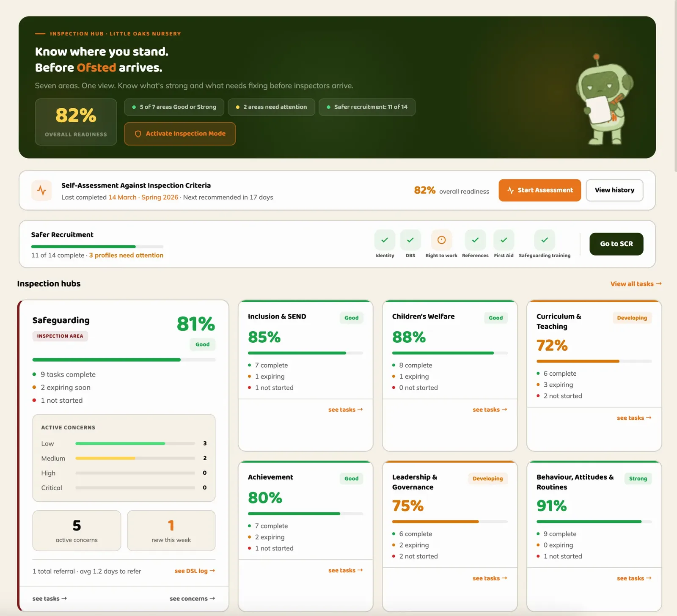Click the 3 profiles need attention text
The image size is (677, 616).
point(126,255)
